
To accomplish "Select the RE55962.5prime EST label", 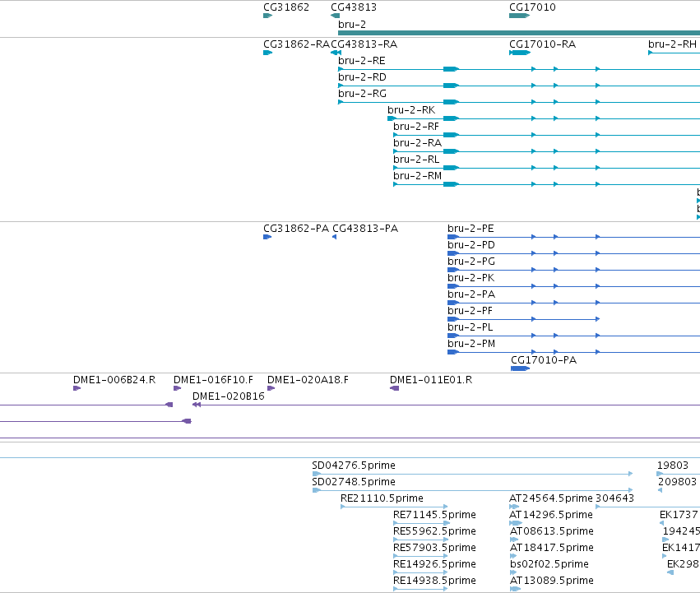I will pyautogui.click(x=434, y=531).
